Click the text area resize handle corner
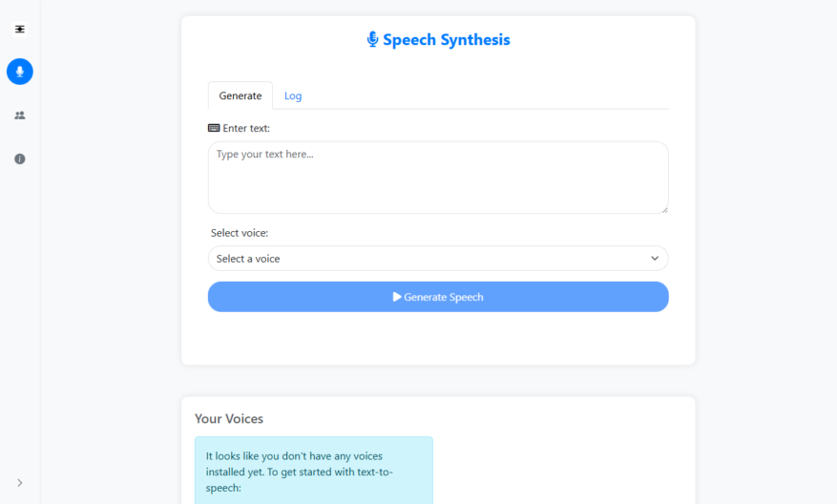 [664, 209]
